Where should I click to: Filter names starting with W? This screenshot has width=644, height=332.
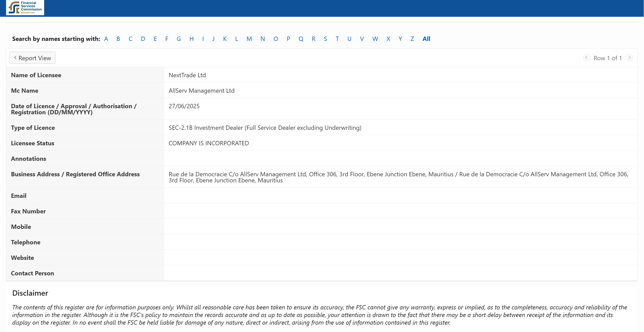click(375, 39)
